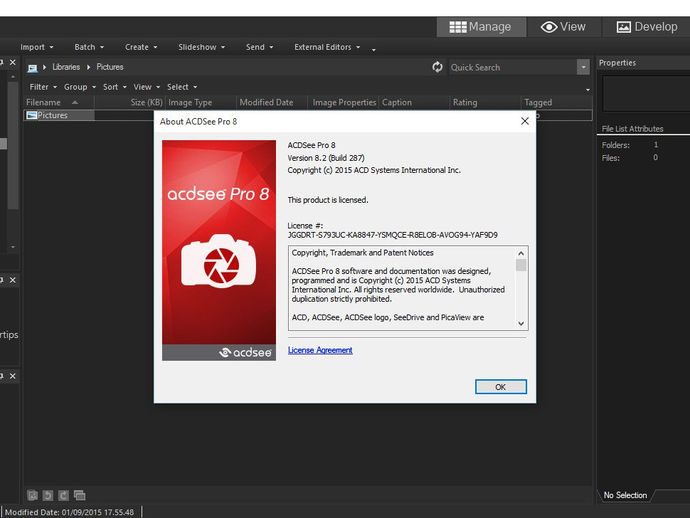The height and width of the screenshot is (518, 690).
Task: Open the Slideshow dropdown menu
Action: (202, 47)
